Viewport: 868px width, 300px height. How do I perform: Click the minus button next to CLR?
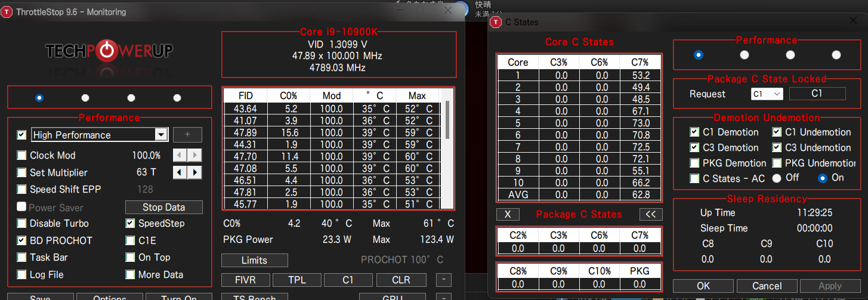(444, 280)
